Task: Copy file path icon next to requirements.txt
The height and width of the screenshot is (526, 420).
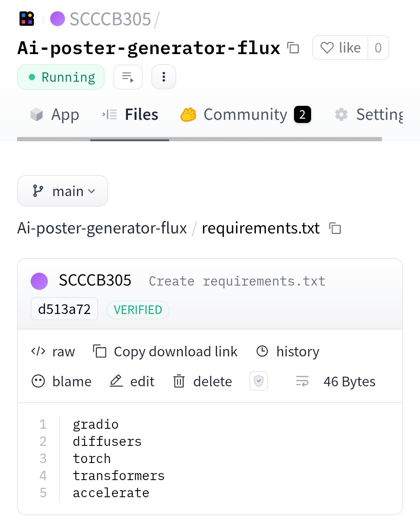Action: (x=335, y=228)
